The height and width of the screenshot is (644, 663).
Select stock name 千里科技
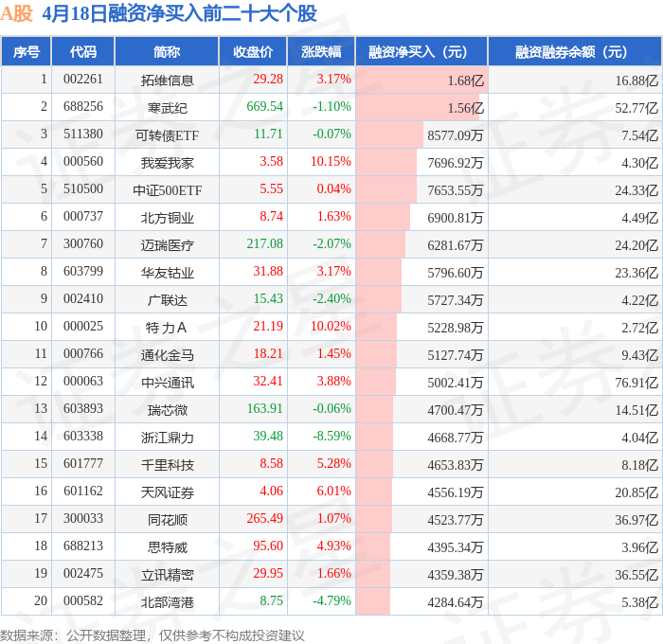(x=168, y=465)
